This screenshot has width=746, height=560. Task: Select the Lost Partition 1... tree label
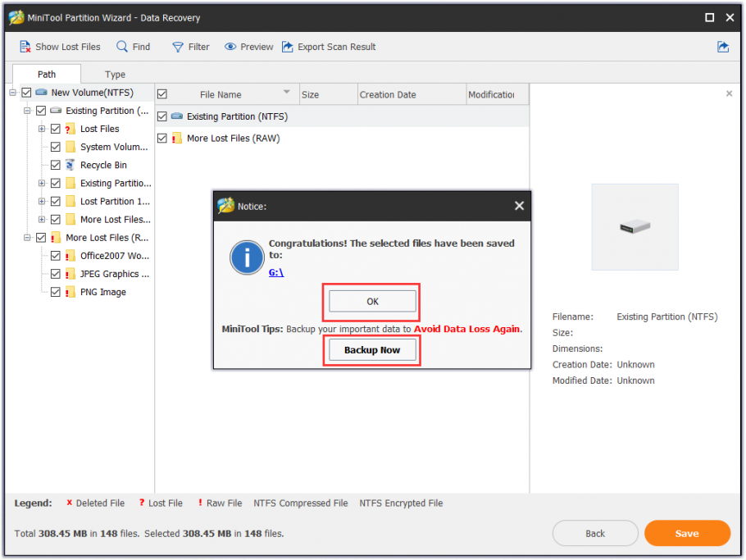pos(115,201)
